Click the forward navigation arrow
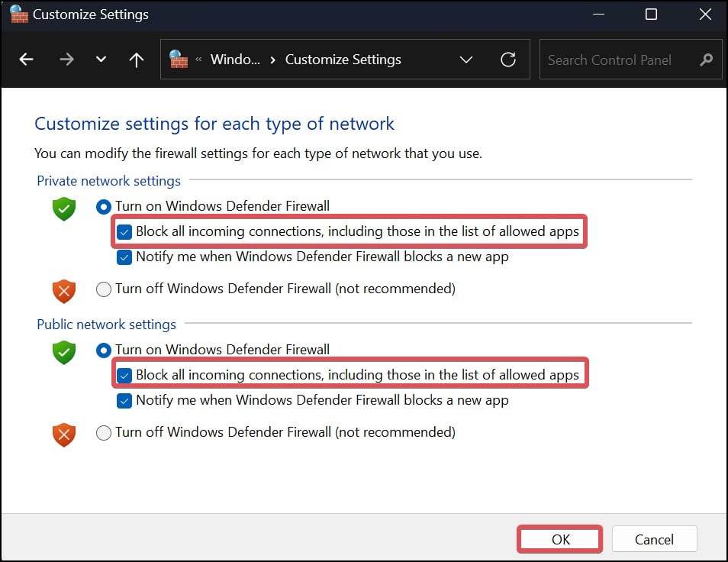The height and width of the screenshot is (562, 728). coord(66,60)
